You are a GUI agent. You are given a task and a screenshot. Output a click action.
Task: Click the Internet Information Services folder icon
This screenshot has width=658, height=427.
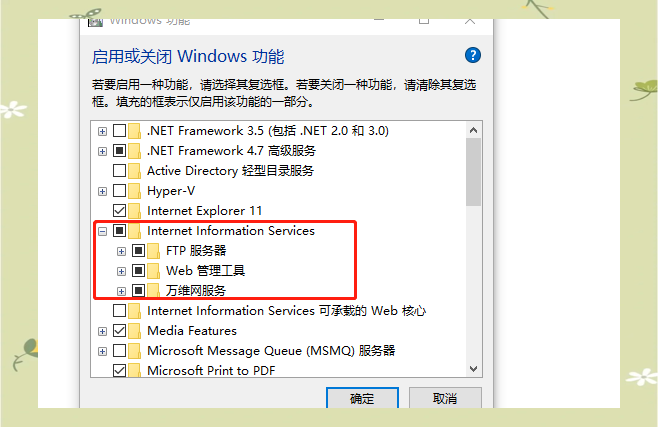point(134,231)
